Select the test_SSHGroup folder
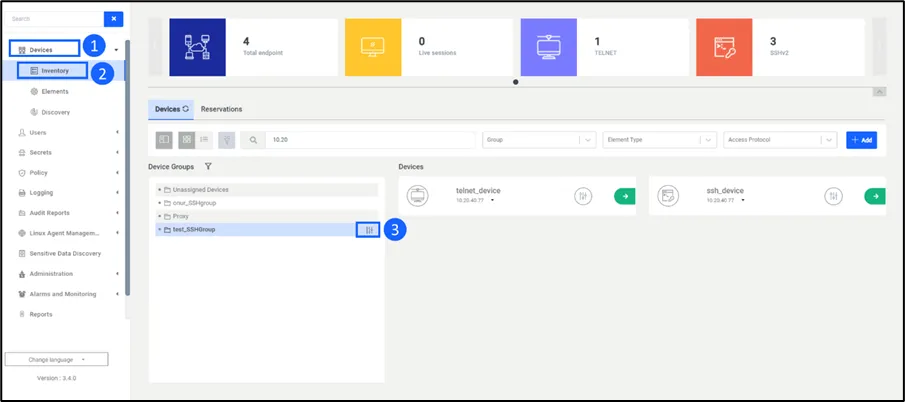 (x=256, y=230)
